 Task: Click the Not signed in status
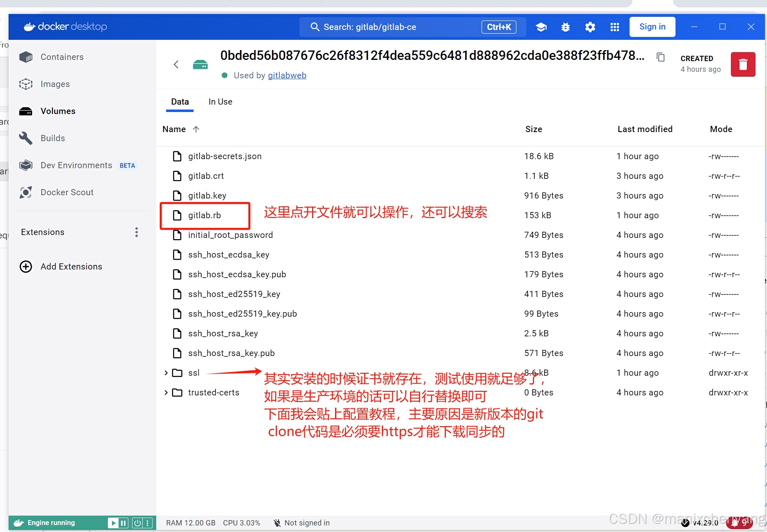pos(301,523)
